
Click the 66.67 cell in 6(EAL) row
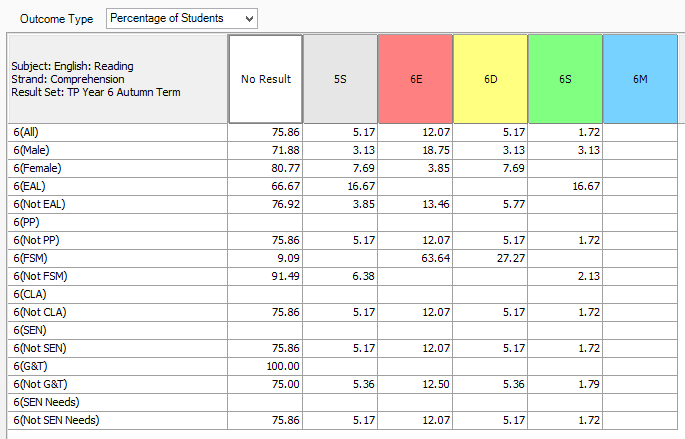pyautogui.click(x=265, y=186)
